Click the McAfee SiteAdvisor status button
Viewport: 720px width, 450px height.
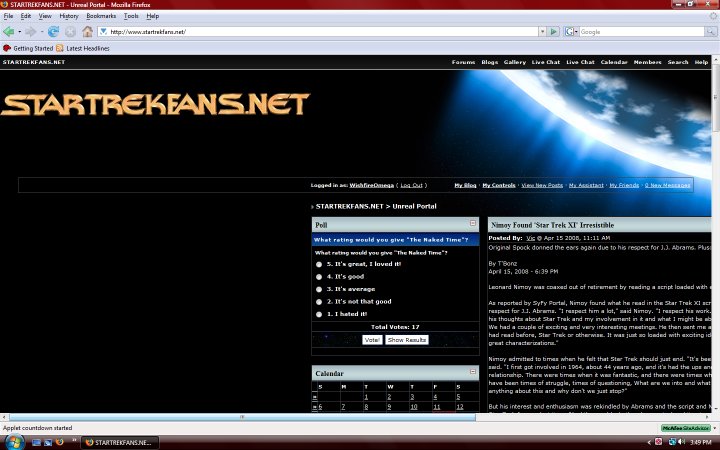(686, 428)
